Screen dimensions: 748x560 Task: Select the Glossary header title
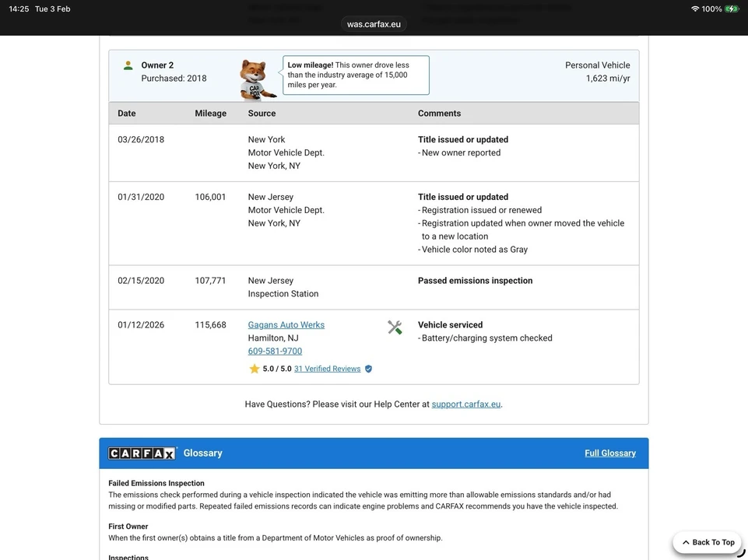point(202,453)
